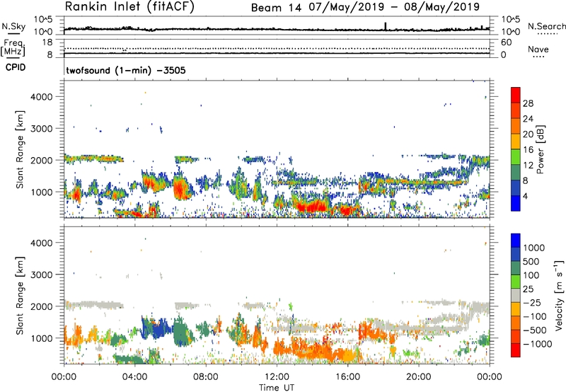Click the 'CPID' label
The width and height of the screenshot is (566, 392).
[16, 67]
